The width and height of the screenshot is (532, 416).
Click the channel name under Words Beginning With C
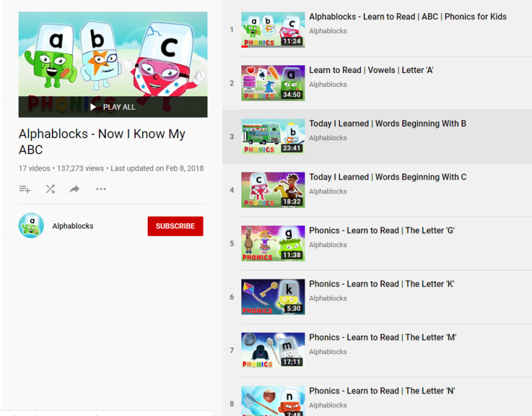(328, 191)
